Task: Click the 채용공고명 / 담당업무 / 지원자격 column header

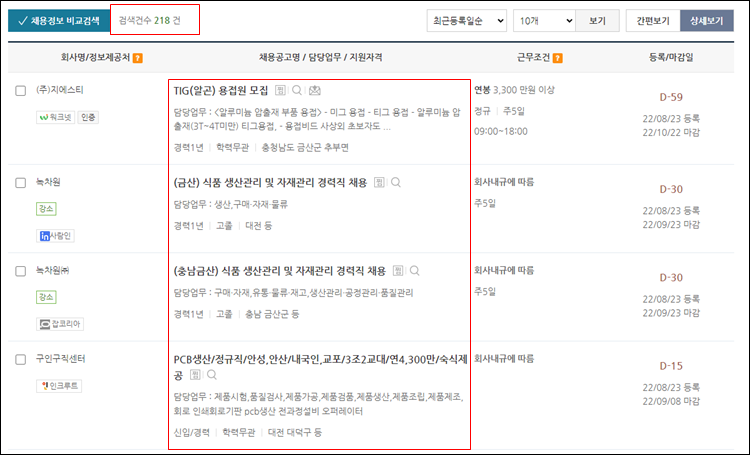Action: click(x=320, y=57)
